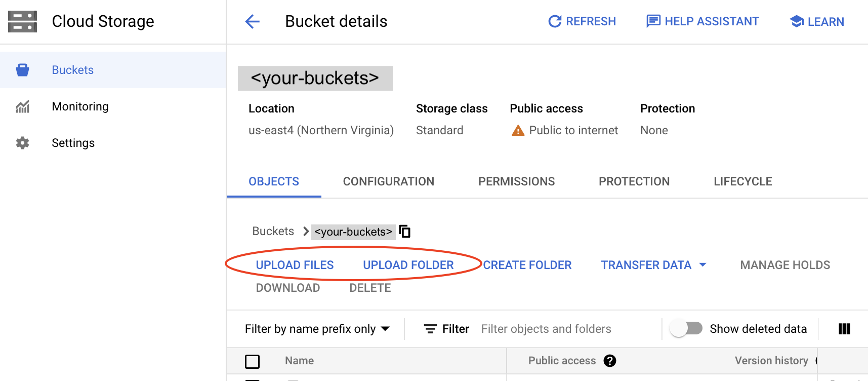Screen dimensions: 868x381
Task: Click the Buckets breadcrumb link
Action: 273,231
